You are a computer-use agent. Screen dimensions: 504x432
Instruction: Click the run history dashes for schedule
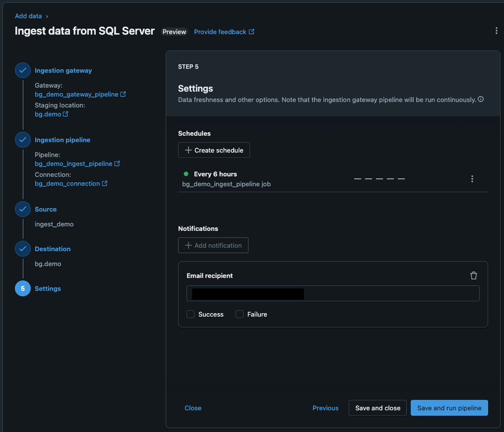[x=379, y=178]
